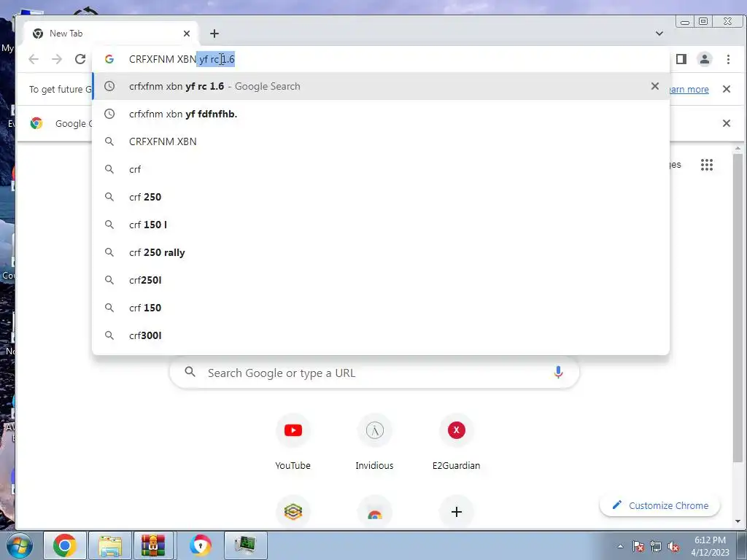
Task: Click history clock icon beside 'yf fdfnfhb.'
Action: (x=109, y=114)
